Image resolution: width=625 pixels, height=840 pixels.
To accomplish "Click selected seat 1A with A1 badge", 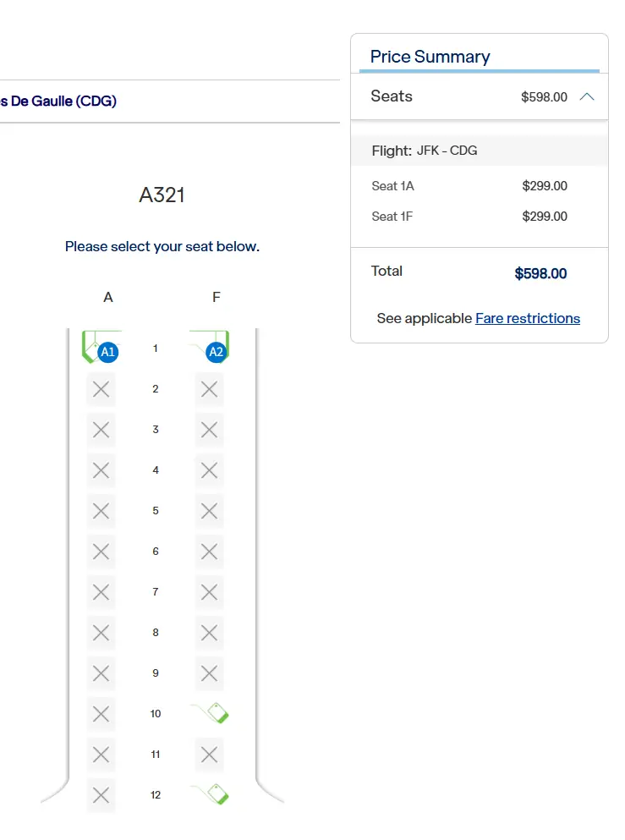I will [x=101, y=348].
